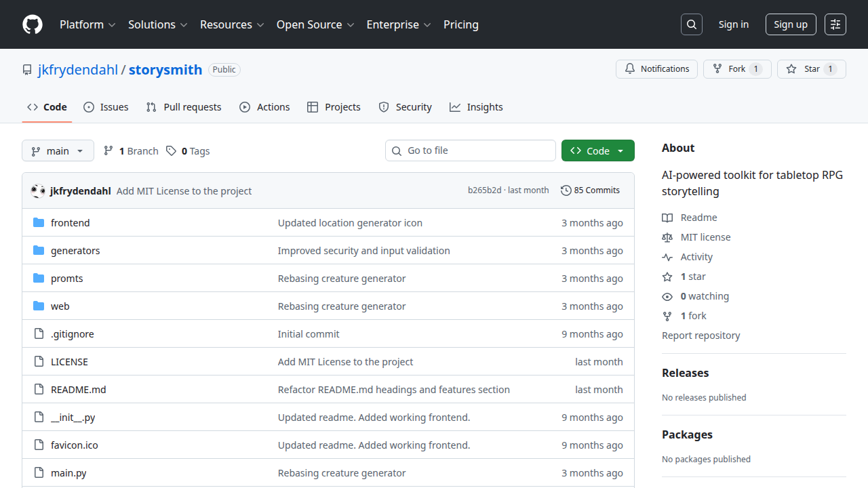Screen dimensions: 868x488
Task: Click the promts folder icon
Action: pyautogui.click(x=39, y=279)
